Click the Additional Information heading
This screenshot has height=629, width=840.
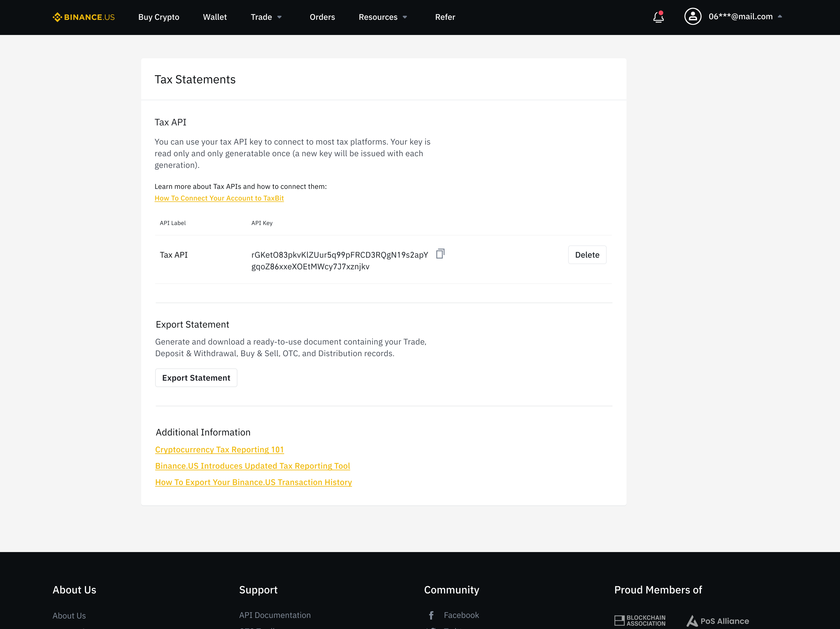point(203,432)
